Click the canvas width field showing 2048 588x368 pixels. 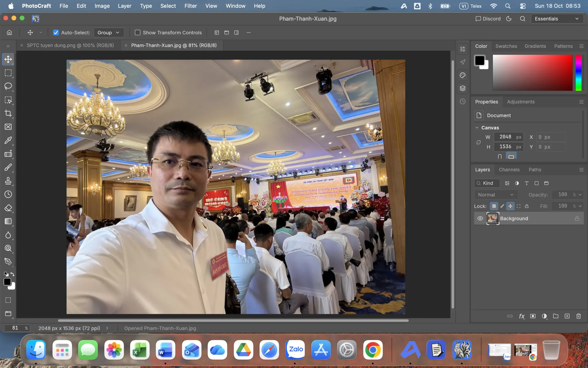509,137
